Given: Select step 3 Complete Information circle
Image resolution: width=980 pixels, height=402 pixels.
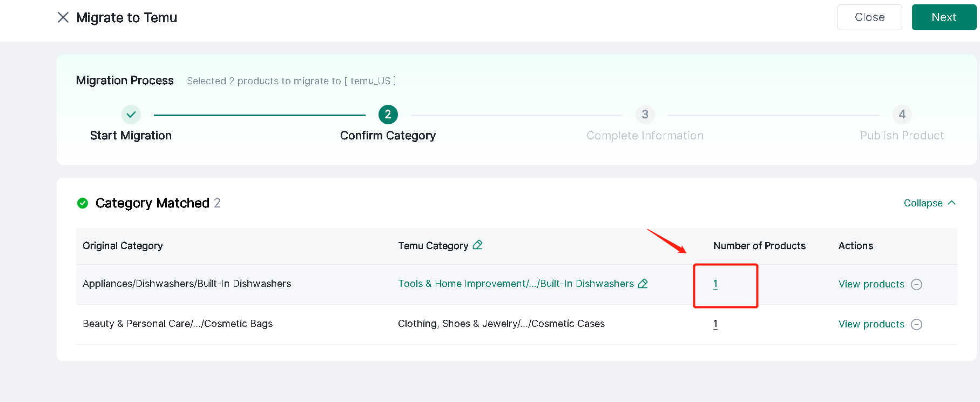Looking at the screenshot, I should coord(645,115).
